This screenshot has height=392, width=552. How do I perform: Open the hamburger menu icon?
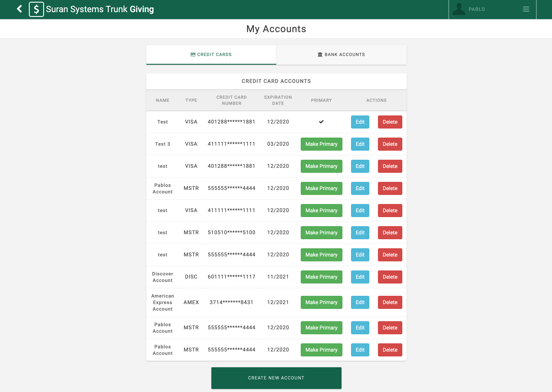click(x=526, y=9)
